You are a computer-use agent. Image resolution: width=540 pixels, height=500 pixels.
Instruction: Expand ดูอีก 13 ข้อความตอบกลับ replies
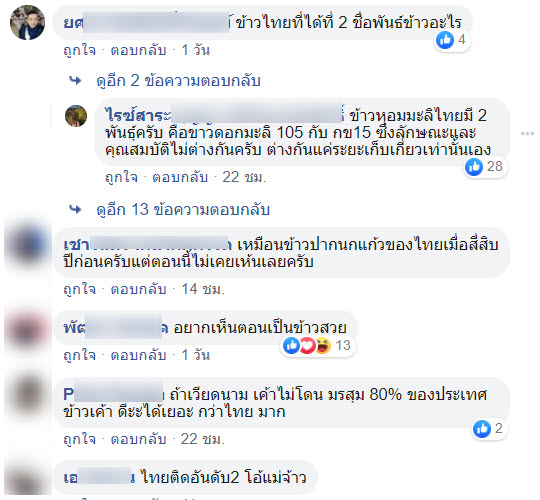pyautogui.click(x=183, y=209)
